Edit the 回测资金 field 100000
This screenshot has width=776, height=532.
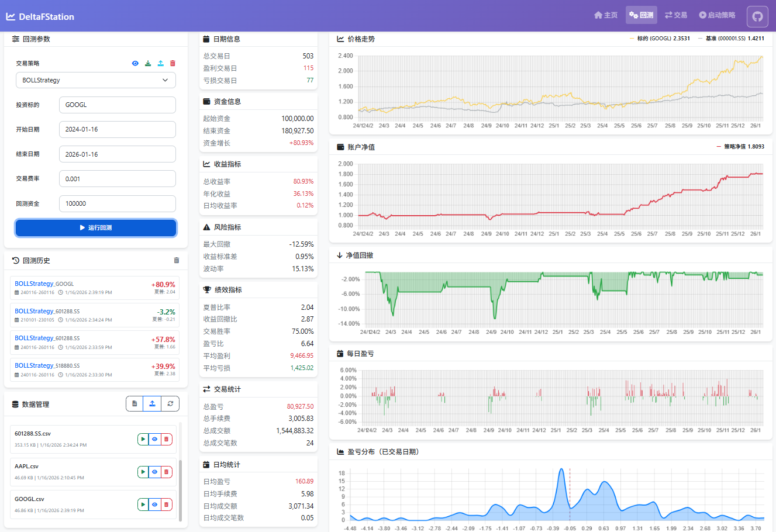pyautogui.click(x=118, y=203)
